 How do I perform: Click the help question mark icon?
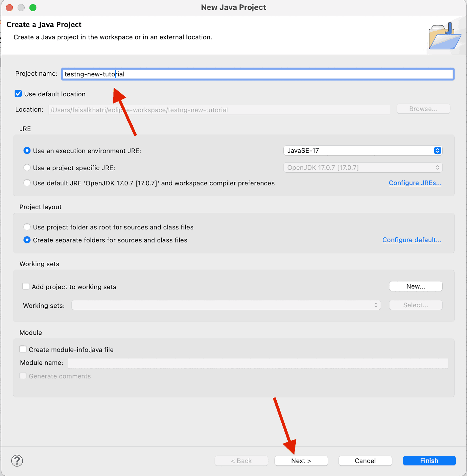pos(17,461)
